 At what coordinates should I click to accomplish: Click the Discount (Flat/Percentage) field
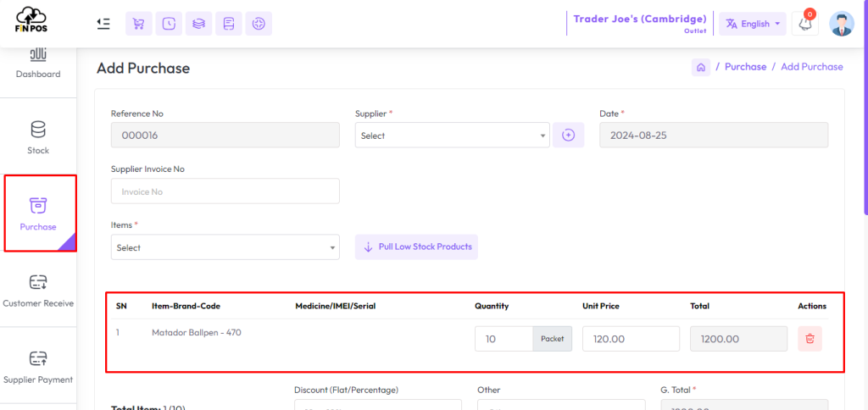tap(378, 404)
